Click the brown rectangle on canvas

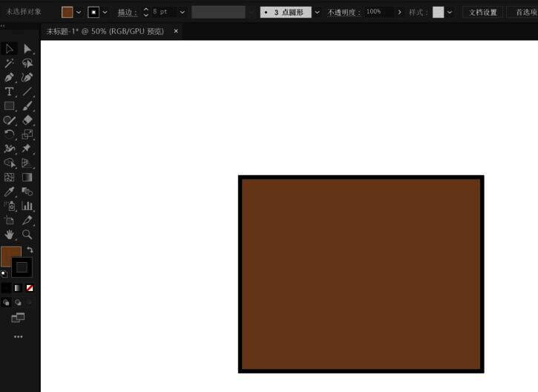click(x=361, y=274)
